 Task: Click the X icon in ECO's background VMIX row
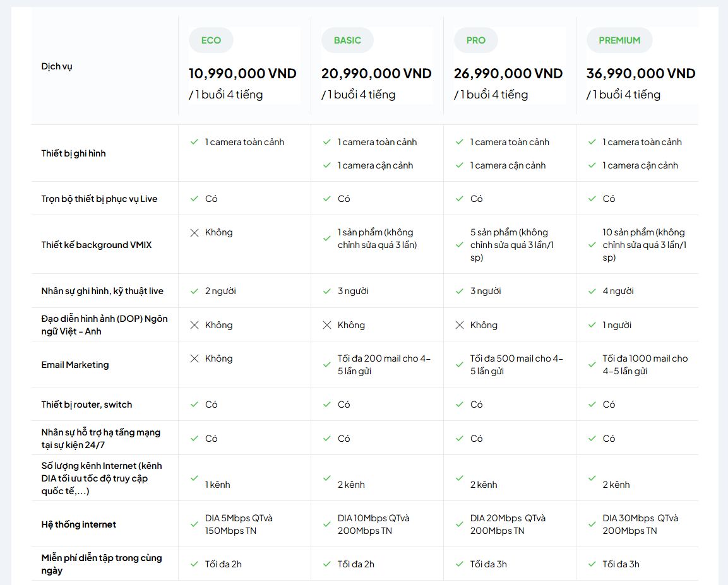click(x=194, y=233)
